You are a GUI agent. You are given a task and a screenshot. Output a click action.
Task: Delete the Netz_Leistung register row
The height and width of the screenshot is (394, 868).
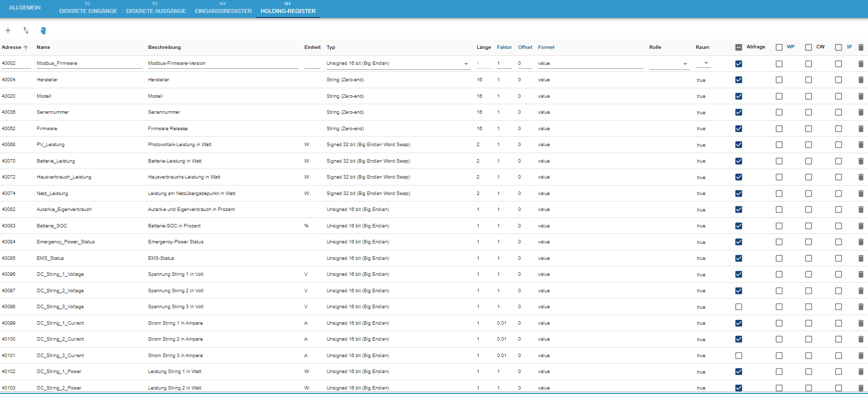pyautogui.click(x=861, y=194)
